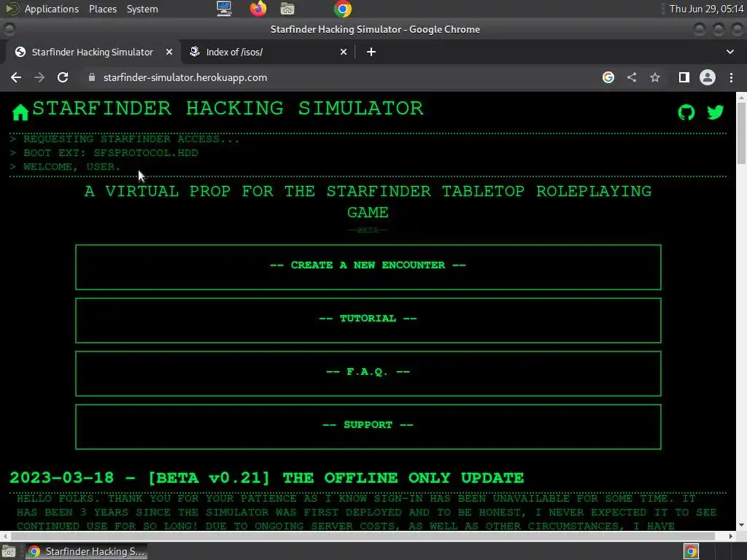Viewport: 747px width, 560px height.
Task: Click the 'HELLO FOLKS' paragraph text
Action: (367, 513)
